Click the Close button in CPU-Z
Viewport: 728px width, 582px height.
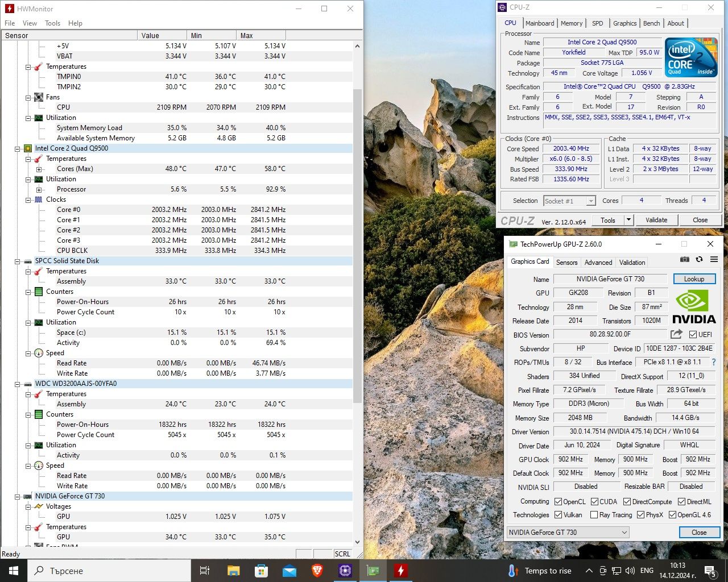[700, 220]
